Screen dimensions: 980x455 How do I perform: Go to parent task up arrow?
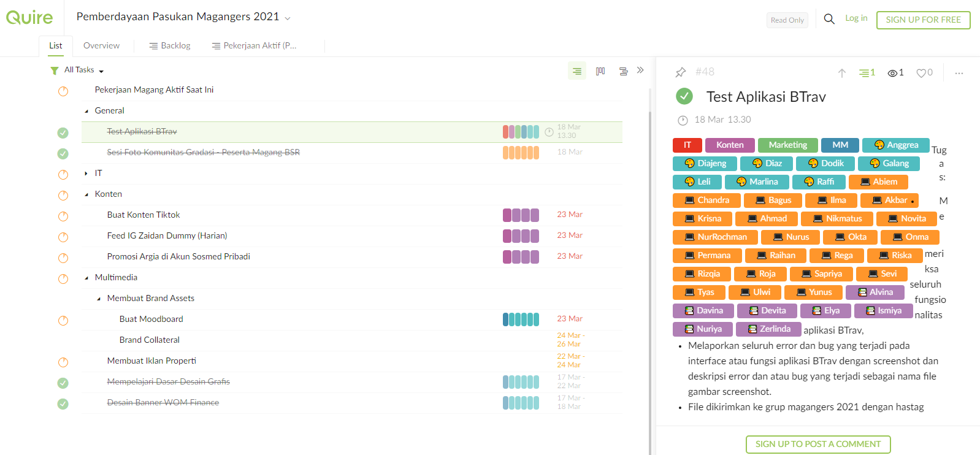coord(842,73)
